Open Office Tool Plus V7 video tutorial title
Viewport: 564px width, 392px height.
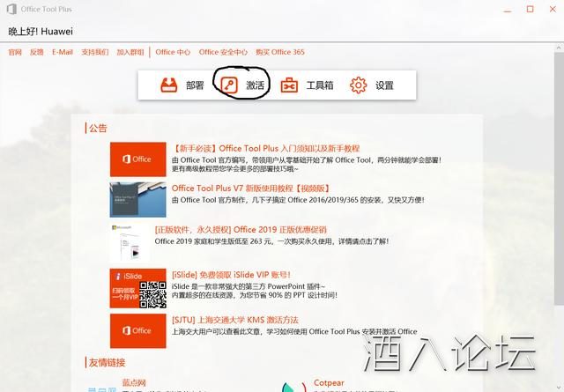point(250,189)
